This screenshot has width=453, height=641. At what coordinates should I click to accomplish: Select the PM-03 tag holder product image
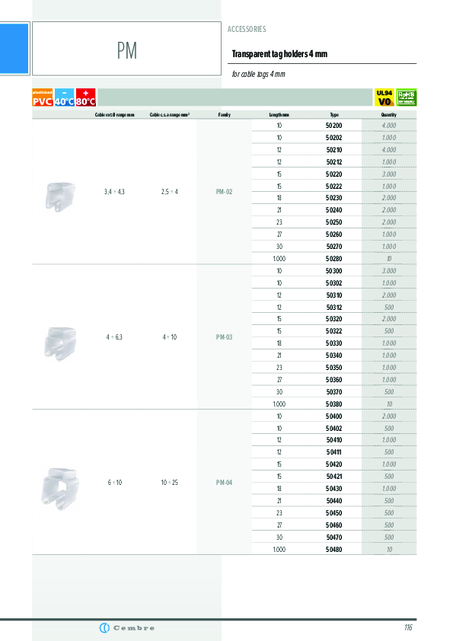[60, 343]
